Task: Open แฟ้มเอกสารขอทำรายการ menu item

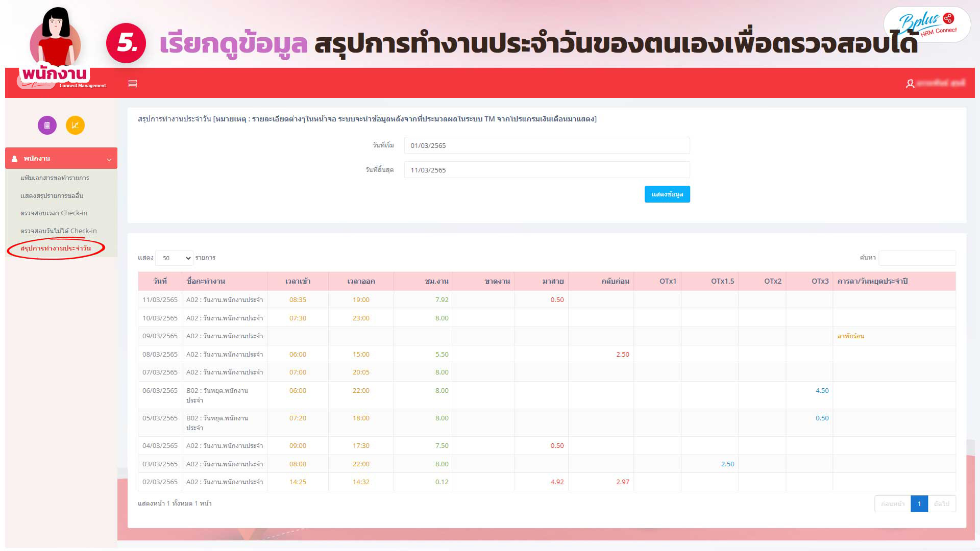Action: coord(55,178)
